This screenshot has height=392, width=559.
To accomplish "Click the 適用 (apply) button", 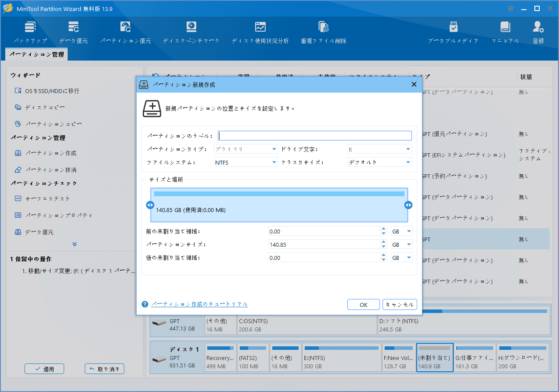I will tap(44, 369).
